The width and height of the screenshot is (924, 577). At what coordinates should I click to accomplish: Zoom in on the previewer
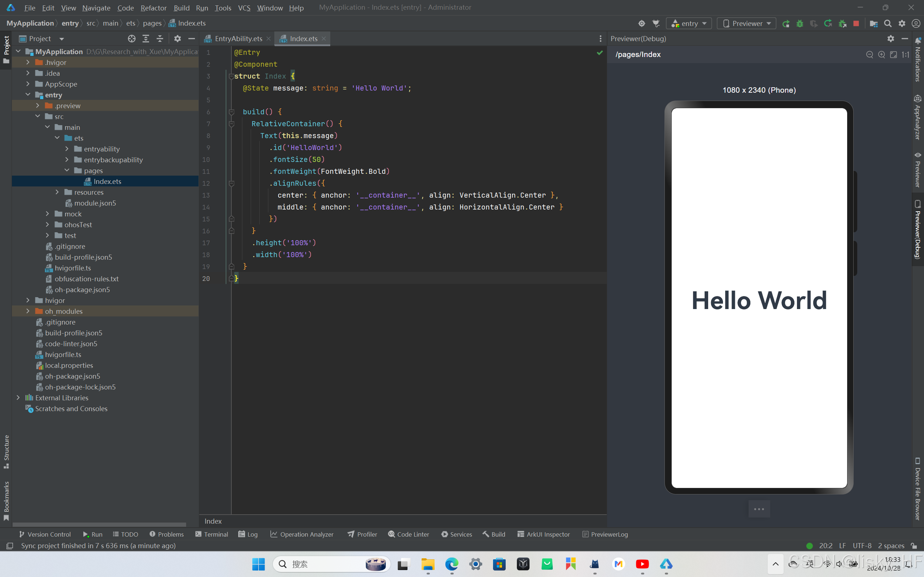tap(881, 54)
